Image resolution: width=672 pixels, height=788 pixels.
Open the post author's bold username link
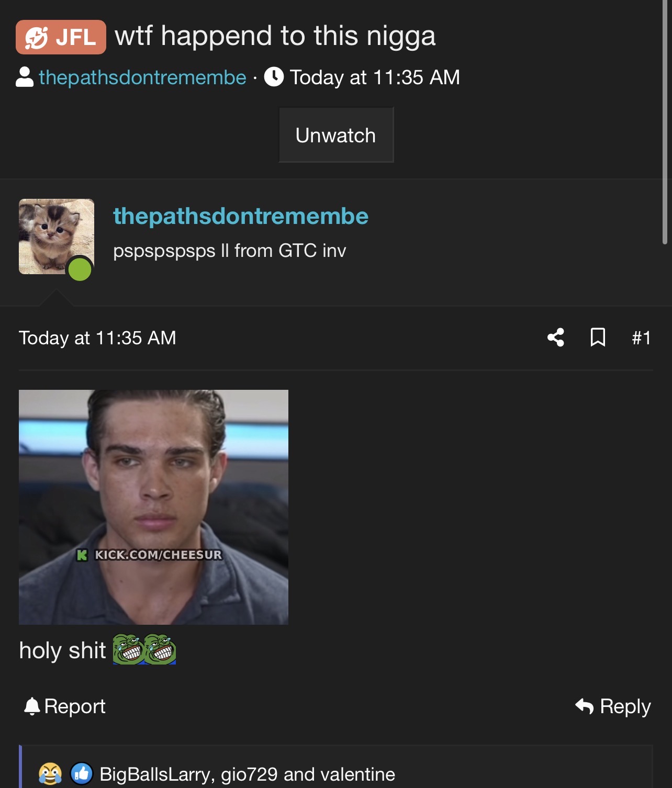point(241,216)
